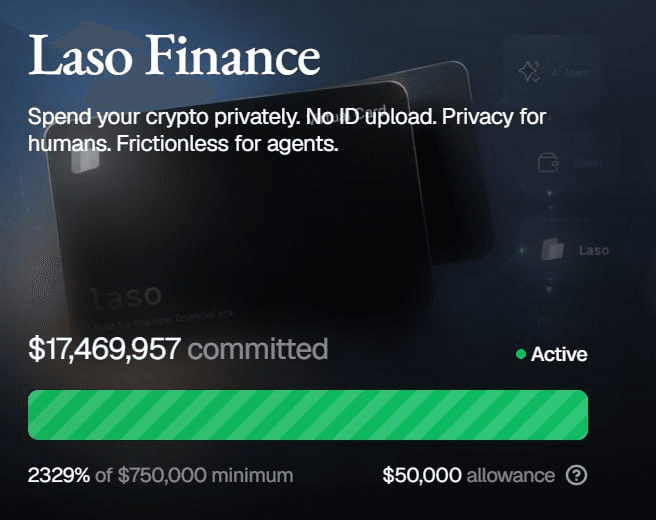Click the Spend your crypto privately description

287,130
